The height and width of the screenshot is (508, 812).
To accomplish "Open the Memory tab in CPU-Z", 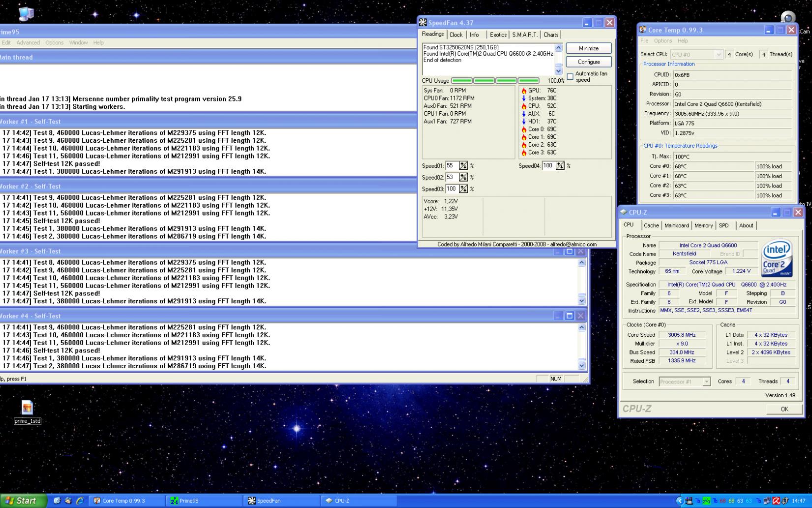I will point(703,225).
